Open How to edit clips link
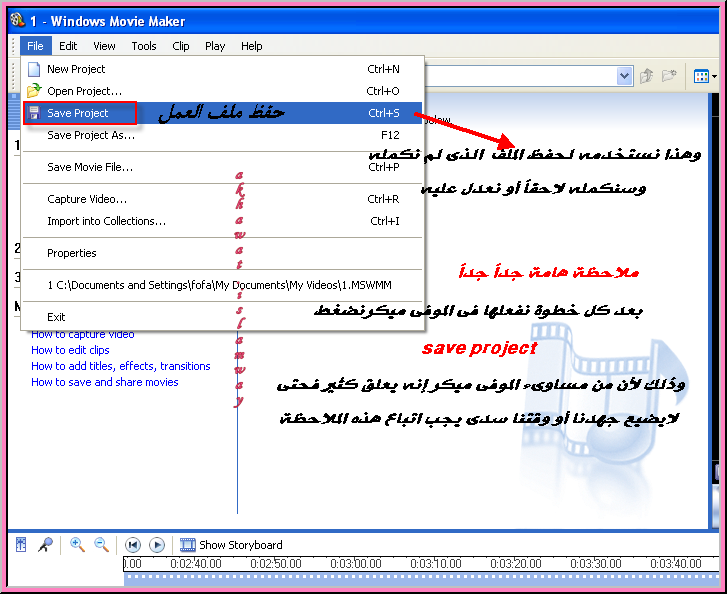The width and height of the screenshot is (727, 594). pyautogui.click(x=70, y=350)
